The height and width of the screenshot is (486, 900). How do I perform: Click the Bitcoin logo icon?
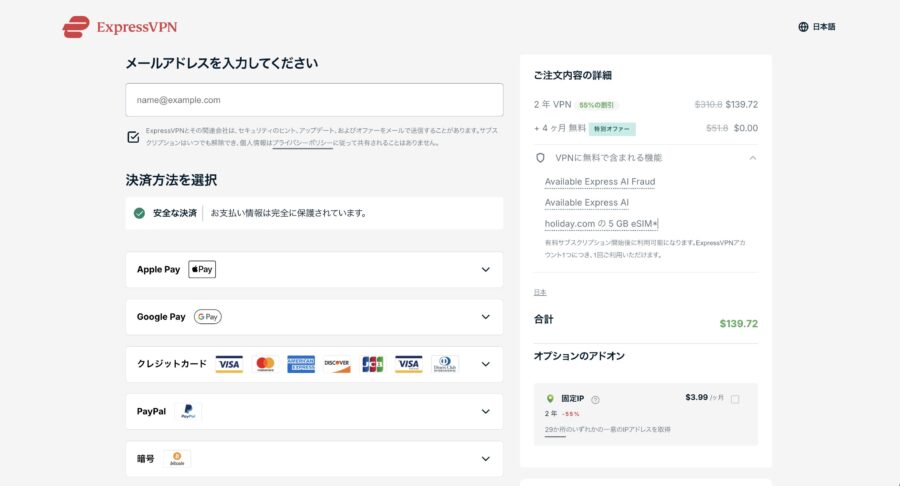[x=177, y=458]
